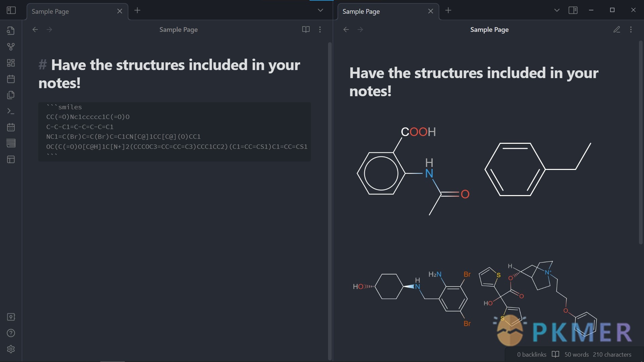The width and height of the screenshot is (644, 362).
Task: Click the templates copy icon in ribbon
Action: click(x=11, y=95)
